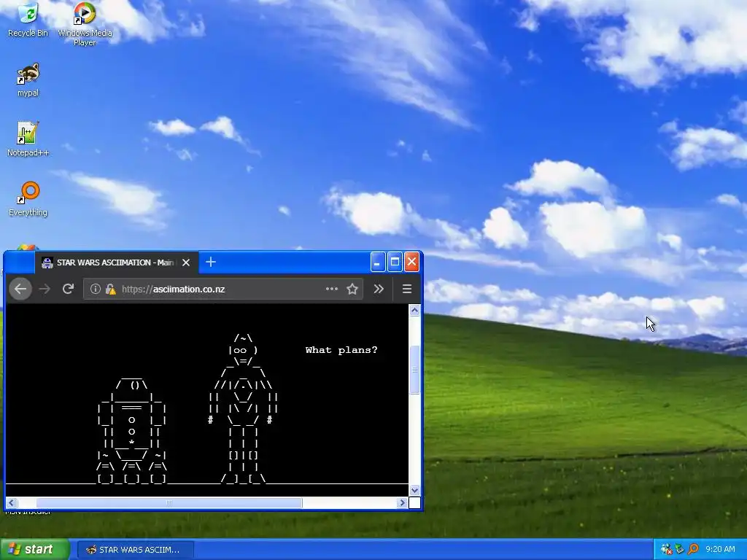Click the vertical scrollbar thumb

coord(414,369)
